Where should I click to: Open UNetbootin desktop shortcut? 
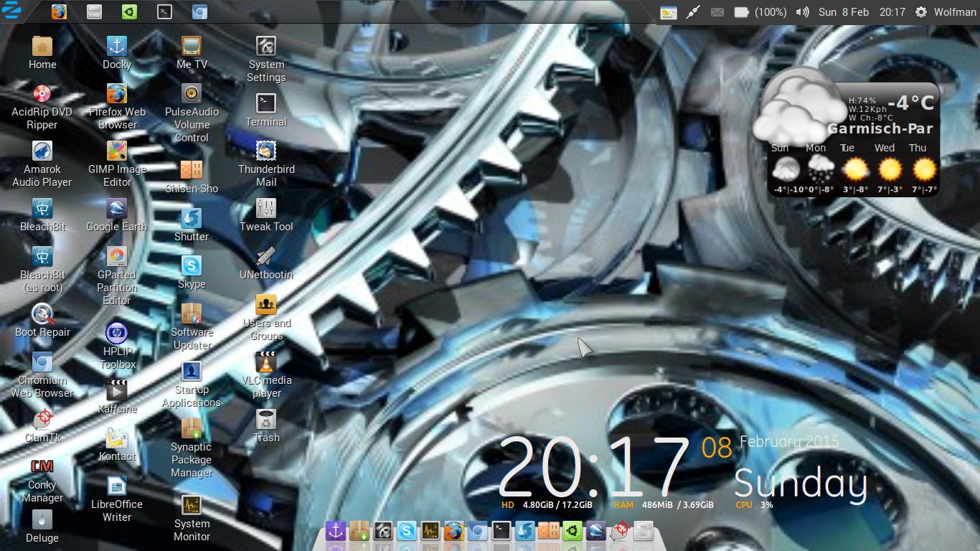[x=266, y=257]
